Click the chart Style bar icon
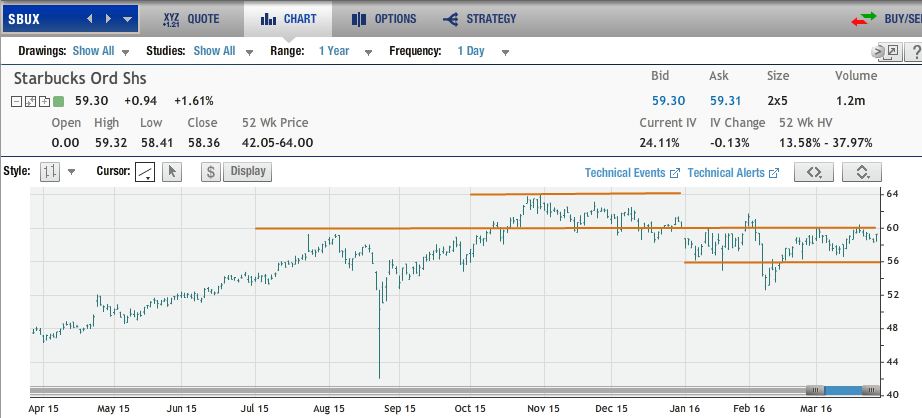The height and width of the screenshot is (418, 922). point(50,172)
